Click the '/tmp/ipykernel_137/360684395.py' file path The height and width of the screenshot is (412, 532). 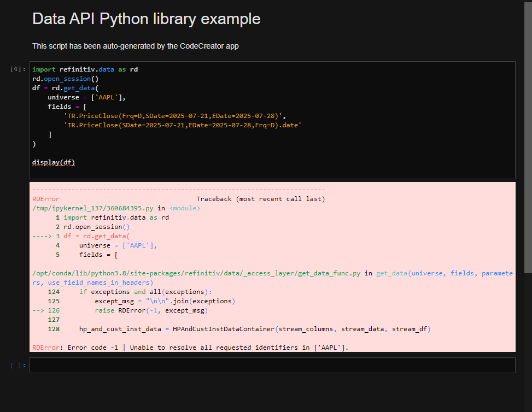[92, 208]
